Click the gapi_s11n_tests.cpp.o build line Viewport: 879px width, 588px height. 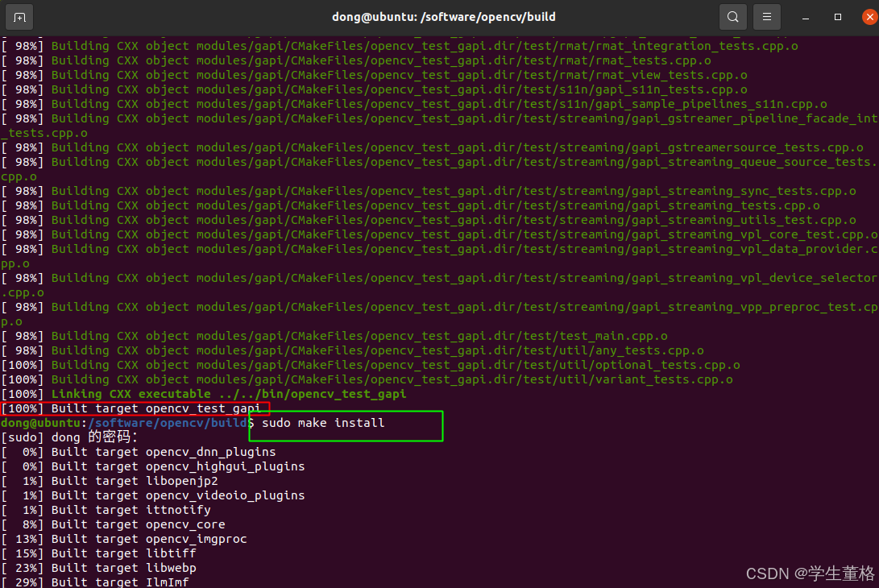tap(375, 89)
